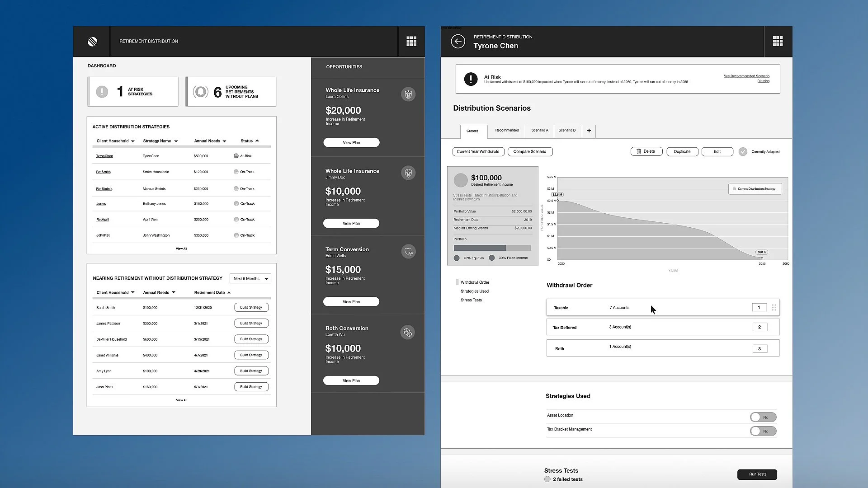Open the grid menu in the Tyrone Chen header

778,42
